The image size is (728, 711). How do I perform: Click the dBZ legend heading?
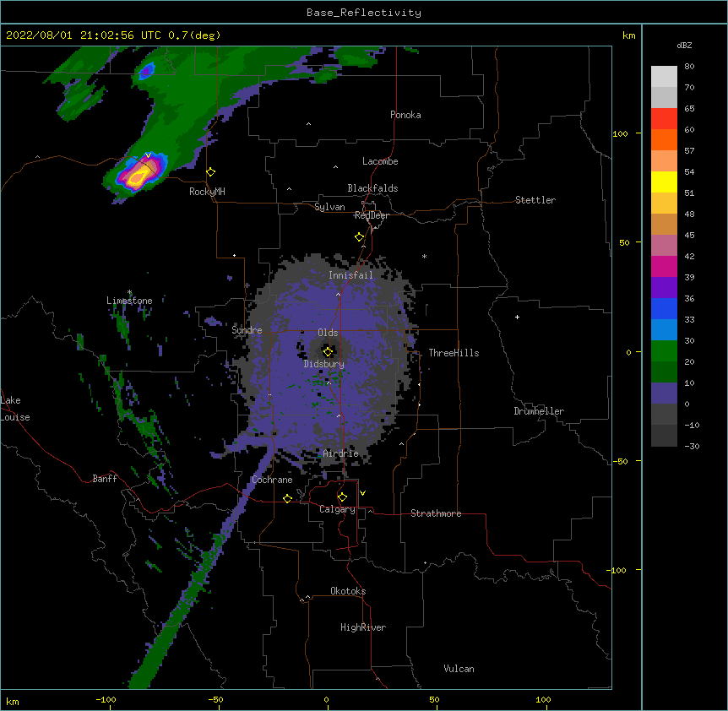click(684, 46)
